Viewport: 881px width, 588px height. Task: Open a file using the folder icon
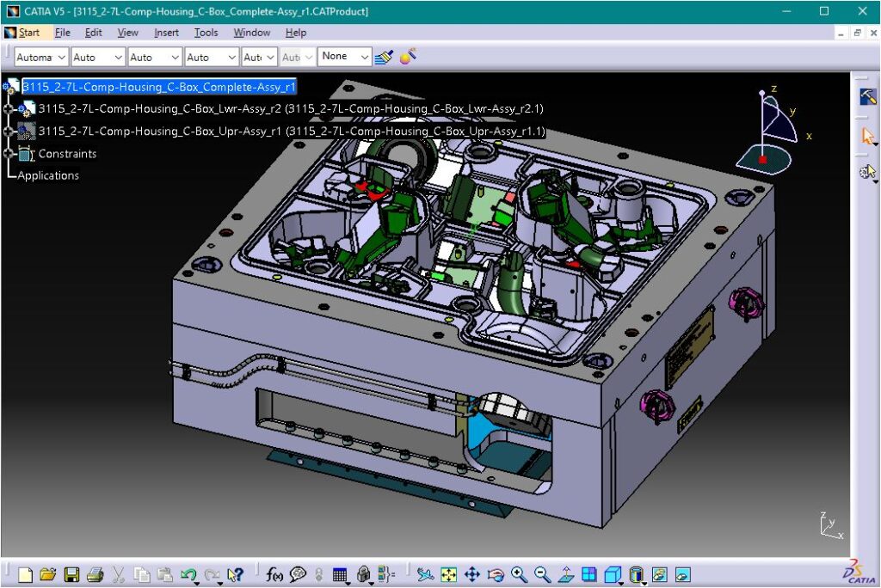(x=48, y=574)
